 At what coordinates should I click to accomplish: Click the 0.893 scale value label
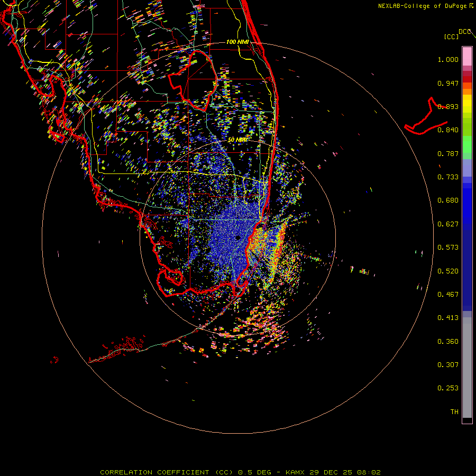coord(448,106)
